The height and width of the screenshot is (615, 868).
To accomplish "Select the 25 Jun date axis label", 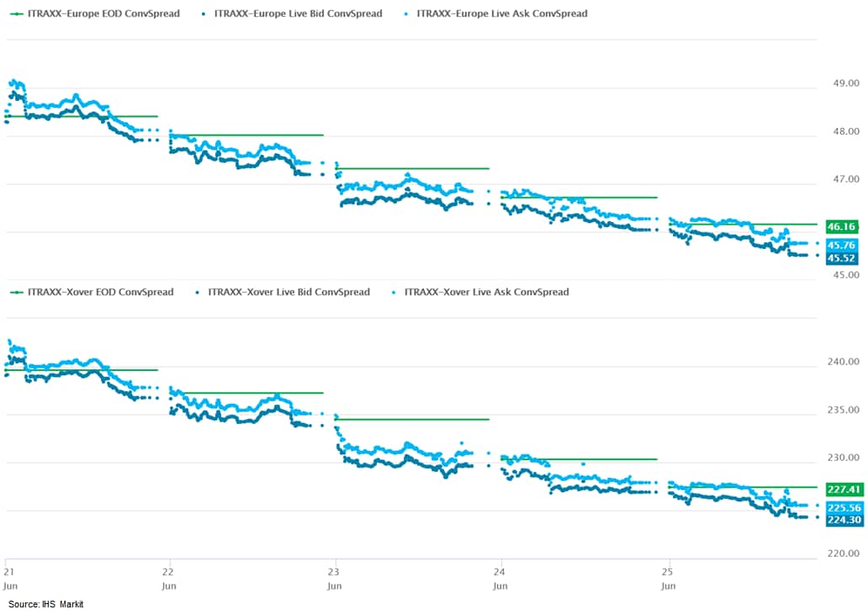I will [x=669, y=566].
